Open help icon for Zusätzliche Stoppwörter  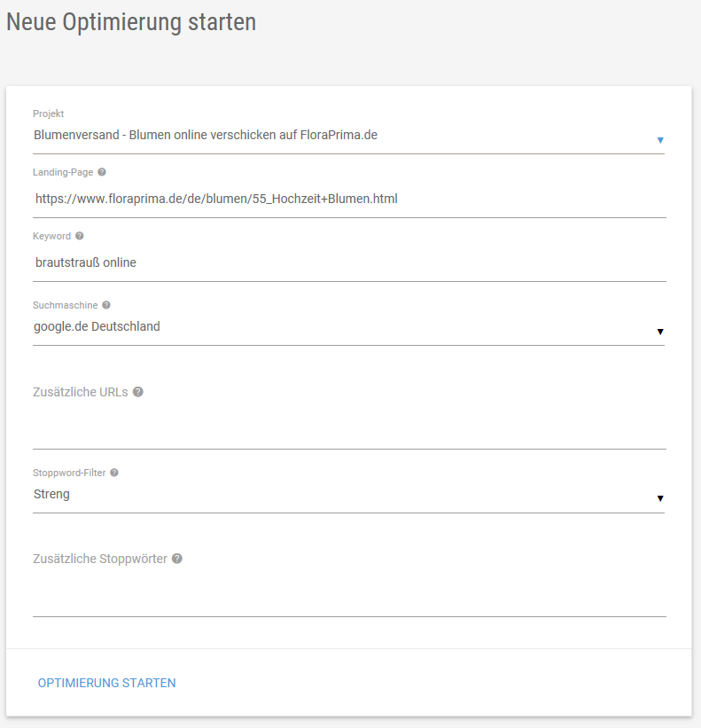pyautogui.click(x=177, y=559)
